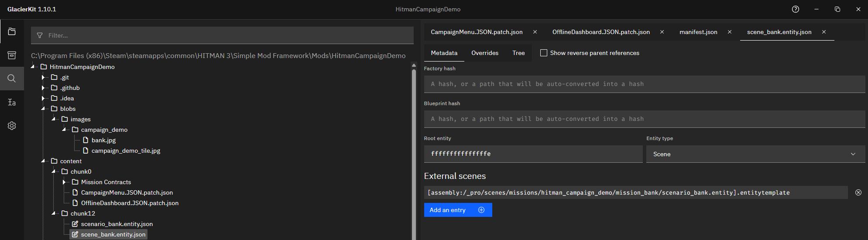Close the CampaignMenu.JSON.patch.json tab
868x240 pixels.
pyautogui.click(x=535, y=32)
